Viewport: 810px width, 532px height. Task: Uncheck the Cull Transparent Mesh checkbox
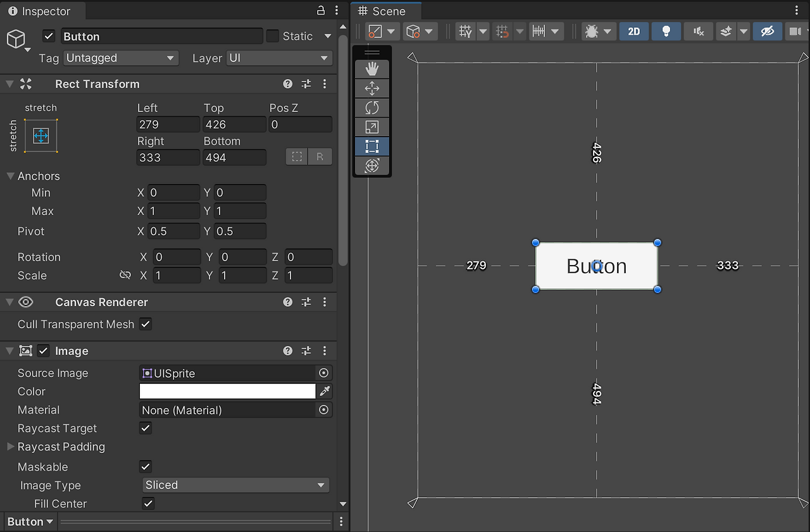point(146,324)
